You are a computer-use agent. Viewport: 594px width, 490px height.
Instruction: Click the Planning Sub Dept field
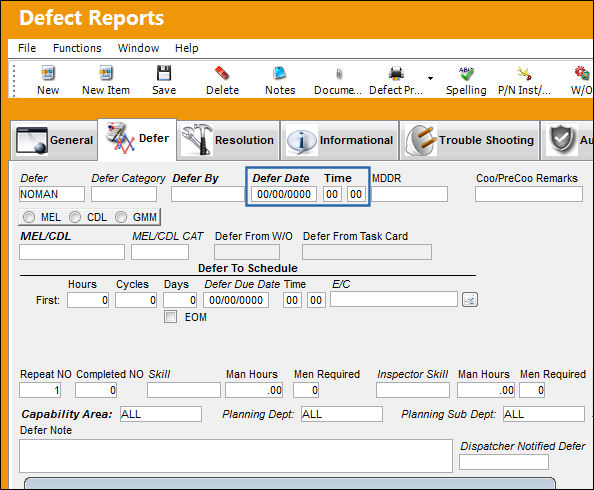coord(544,414)
